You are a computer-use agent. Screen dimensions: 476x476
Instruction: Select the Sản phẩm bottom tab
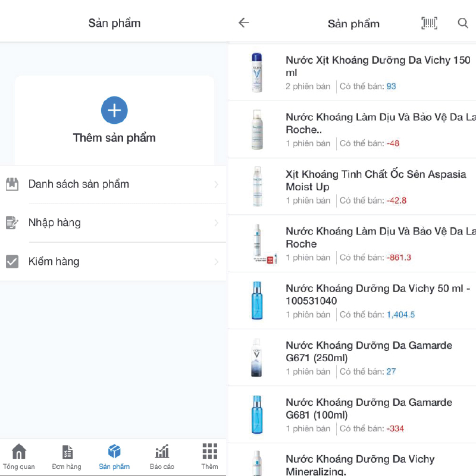click(x=114, y=457)
